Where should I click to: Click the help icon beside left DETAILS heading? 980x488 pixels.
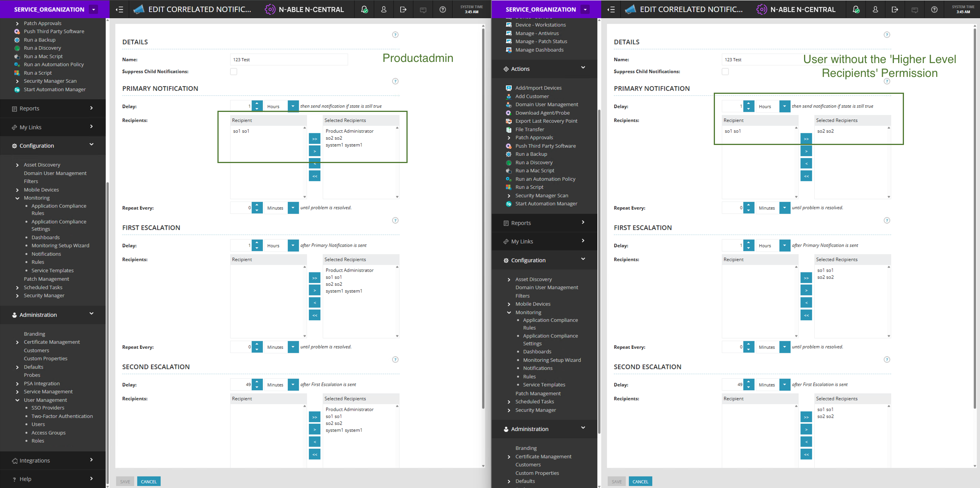[395, 35]
